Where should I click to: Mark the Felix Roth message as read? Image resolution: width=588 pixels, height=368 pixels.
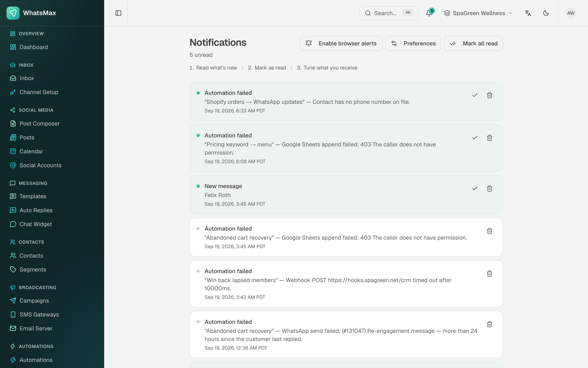tap(475, 188)
